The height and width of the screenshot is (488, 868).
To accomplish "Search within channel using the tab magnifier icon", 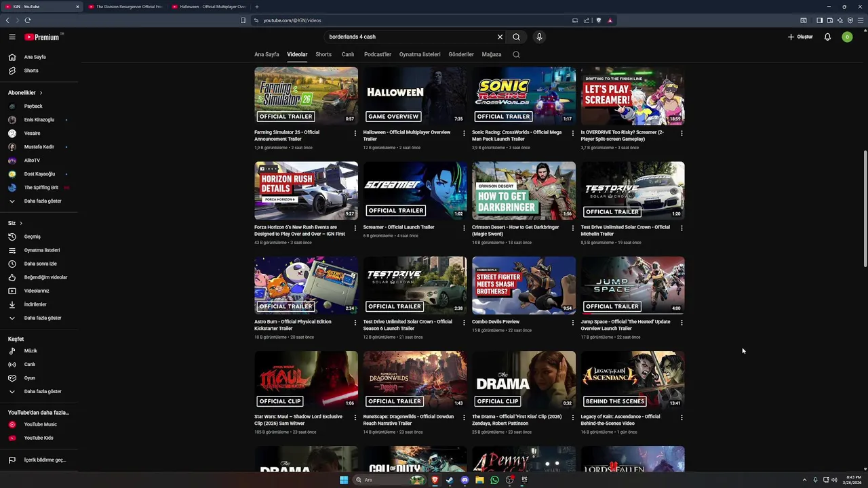I will [x=516, y=54].
